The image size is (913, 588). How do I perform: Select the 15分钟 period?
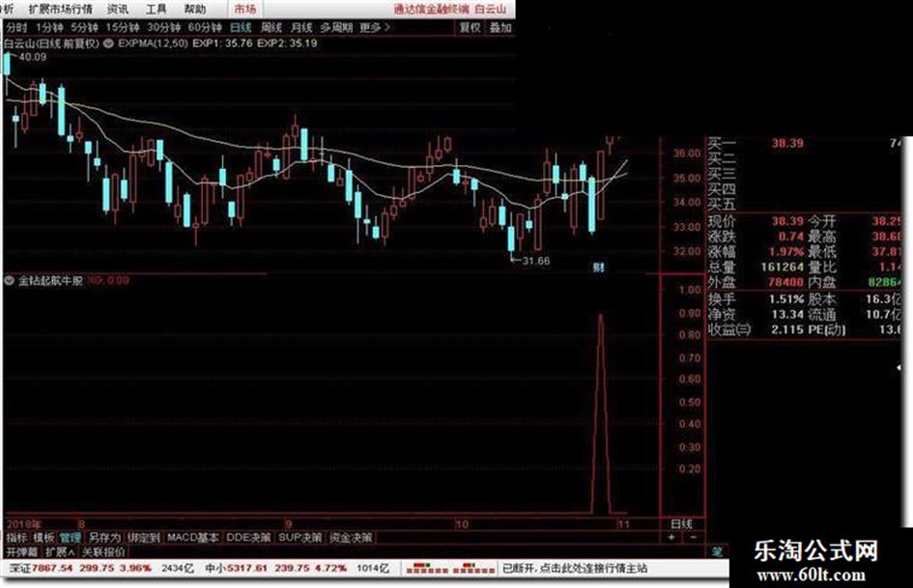(123, 27)
